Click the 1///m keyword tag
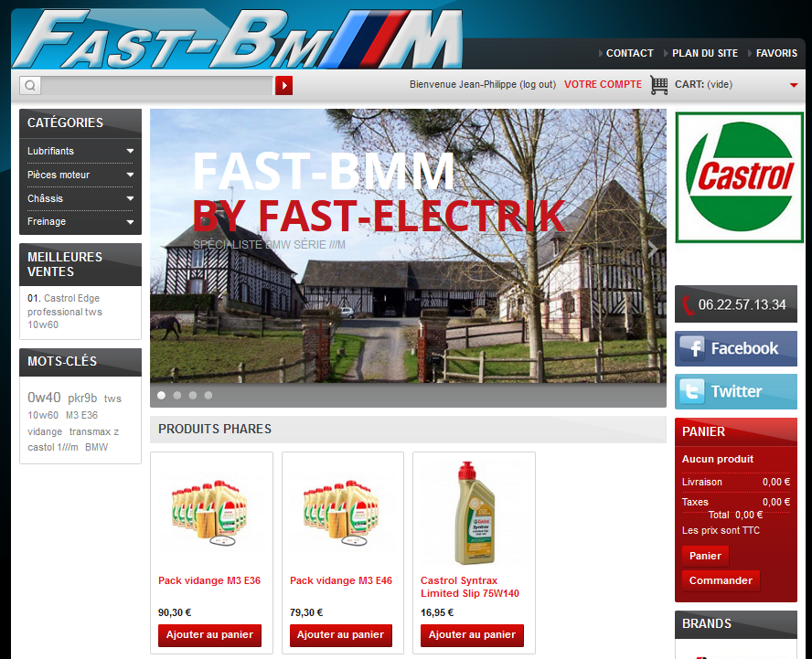 (x=68, y=447)
